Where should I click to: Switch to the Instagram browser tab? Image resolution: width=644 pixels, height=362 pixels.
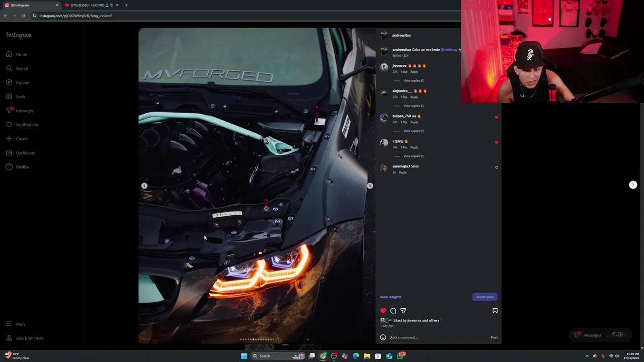click(31, 5)
